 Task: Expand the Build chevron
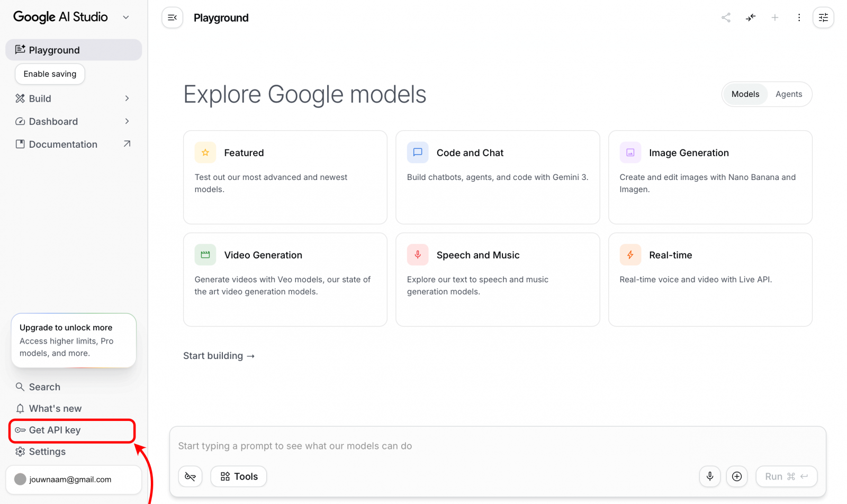[127, 98]
